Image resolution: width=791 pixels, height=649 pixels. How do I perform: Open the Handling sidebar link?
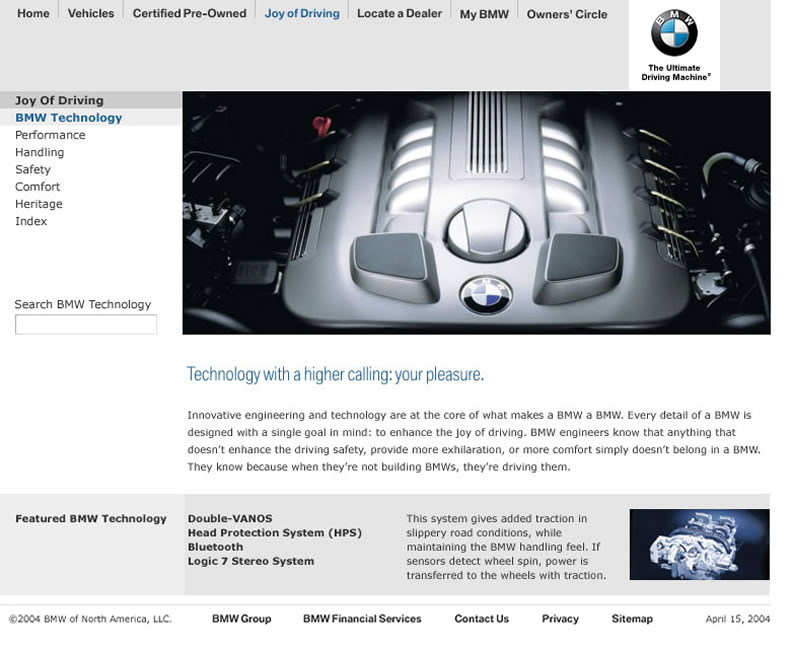(x=40, y=152)
